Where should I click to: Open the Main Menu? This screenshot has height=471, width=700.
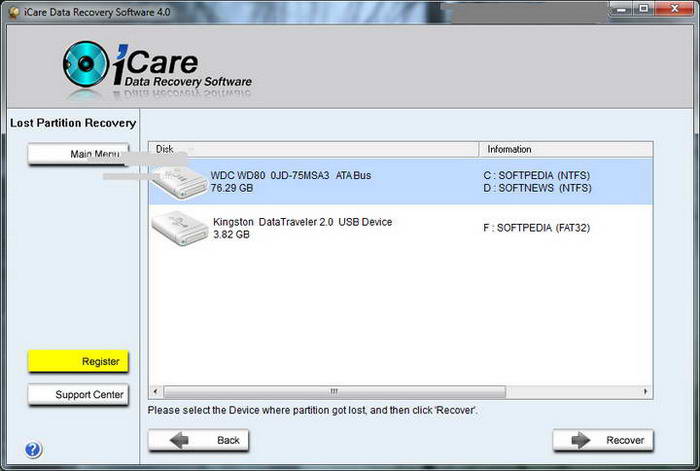point(78,154)
